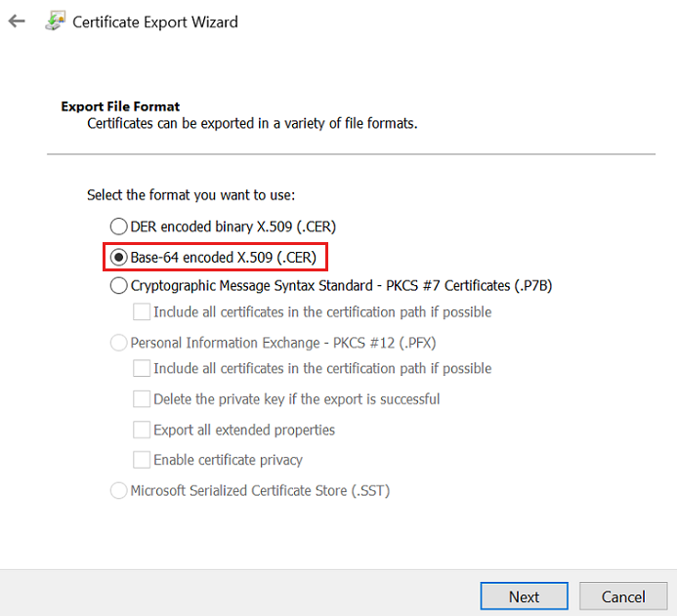Check Include all certificates under PKCS #7
Image resolution: width=677 pixels, height=616 pixels.
[142, 311]
